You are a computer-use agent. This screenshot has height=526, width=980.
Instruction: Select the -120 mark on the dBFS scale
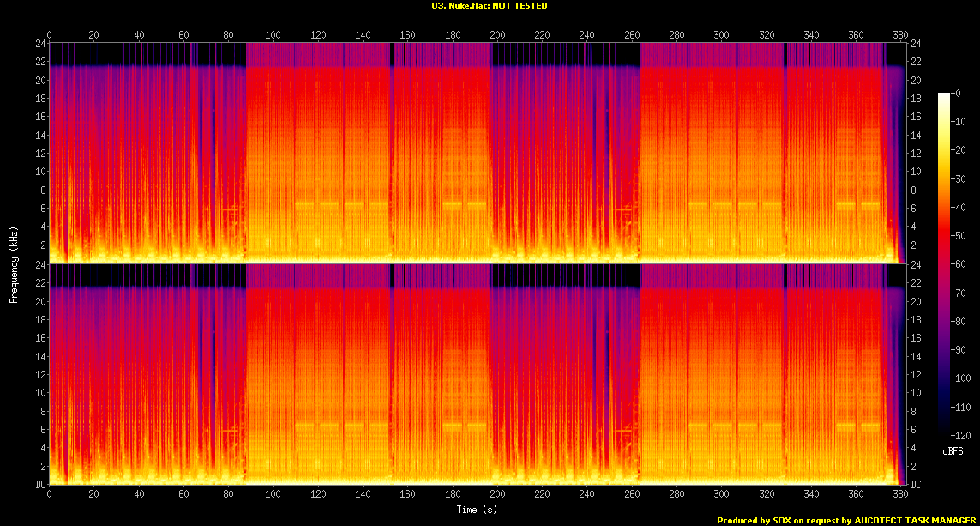click(962, 434)
